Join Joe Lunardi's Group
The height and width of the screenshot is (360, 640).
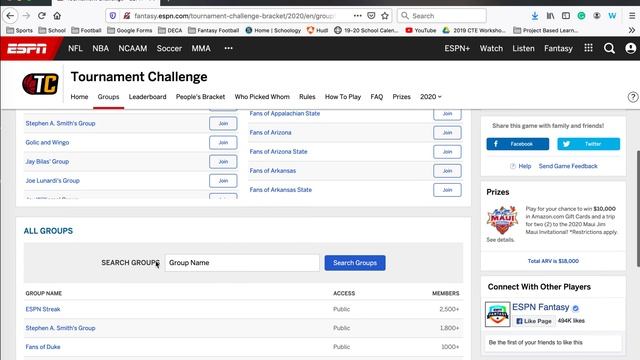tap(223, 180)
